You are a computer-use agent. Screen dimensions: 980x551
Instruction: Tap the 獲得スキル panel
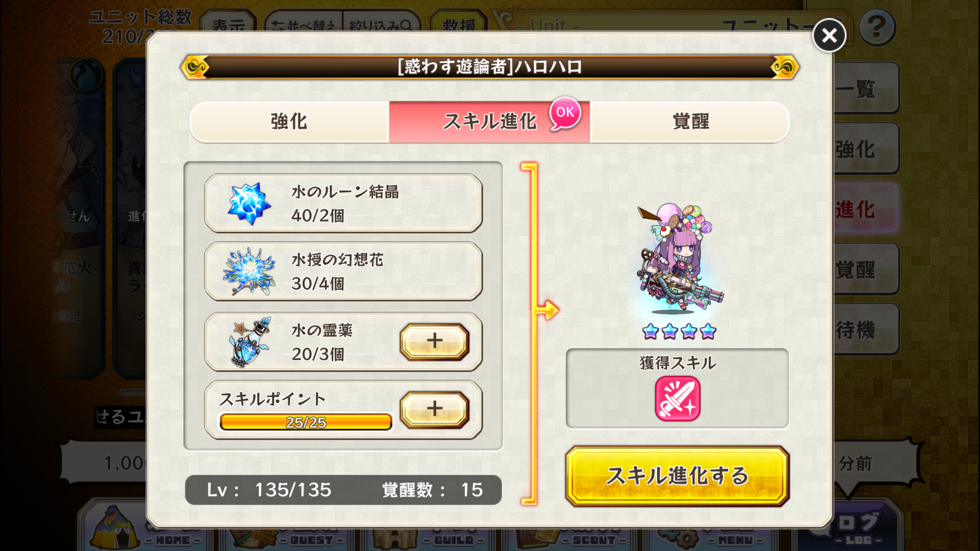coord(677,388)
